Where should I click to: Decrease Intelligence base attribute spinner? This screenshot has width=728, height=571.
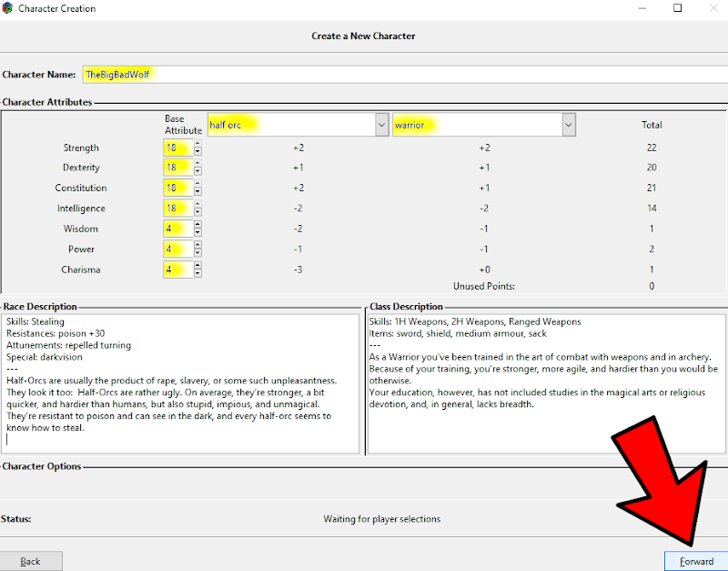198,213
